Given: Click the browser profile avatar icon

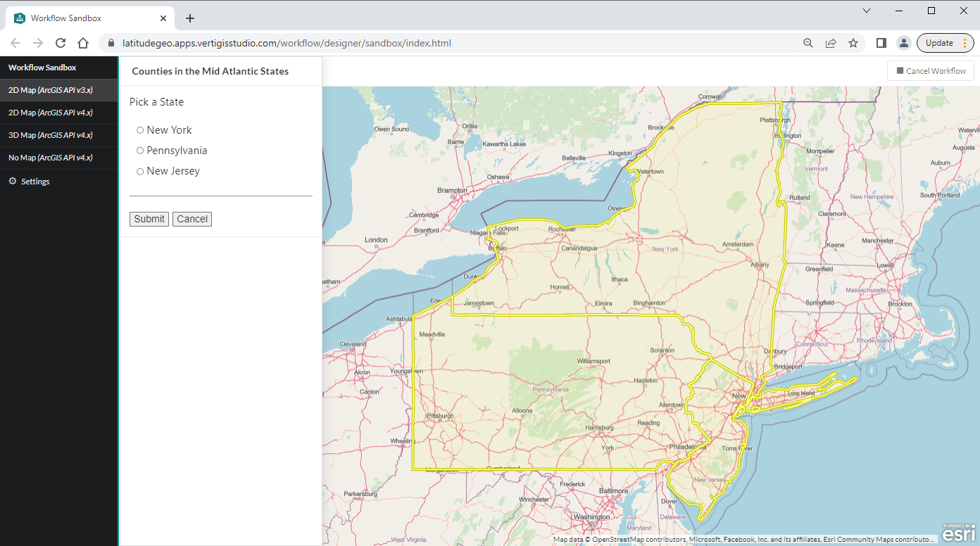Looking at the screenshot, I should click(x=904, y=42).
